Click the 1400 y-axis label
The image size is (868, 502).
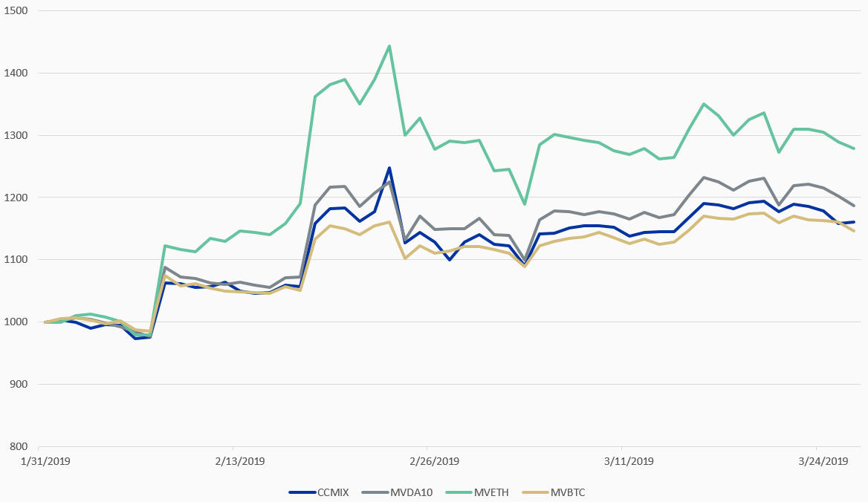[x=15, y=74]
